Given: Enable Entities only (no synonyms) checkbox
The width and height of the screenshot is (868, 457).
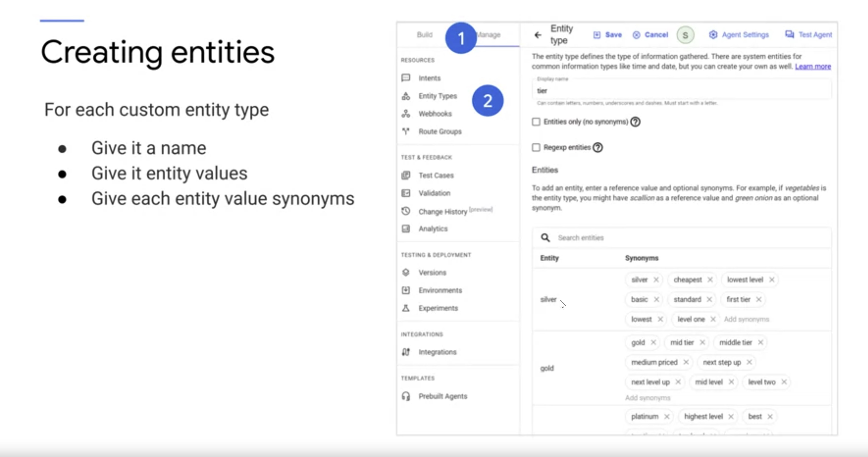Looking at the screenshot, I should [536, 122].
